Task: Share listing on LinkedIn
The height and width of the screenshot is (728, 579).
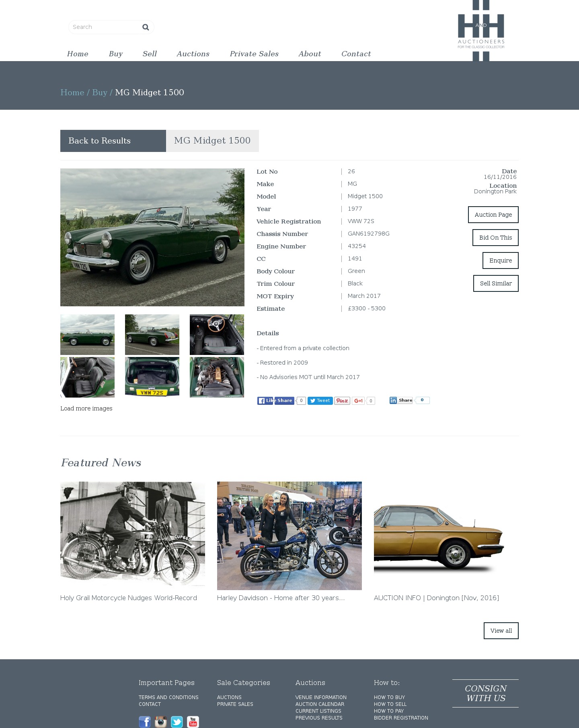Action: (401, 400)
